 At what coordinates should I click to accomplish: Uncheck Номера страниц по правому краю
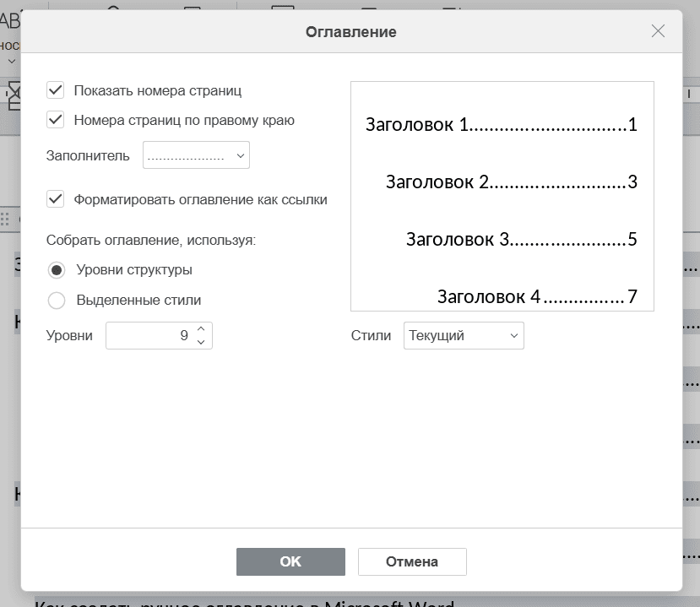pyautogui.click(x=56, y=120)
